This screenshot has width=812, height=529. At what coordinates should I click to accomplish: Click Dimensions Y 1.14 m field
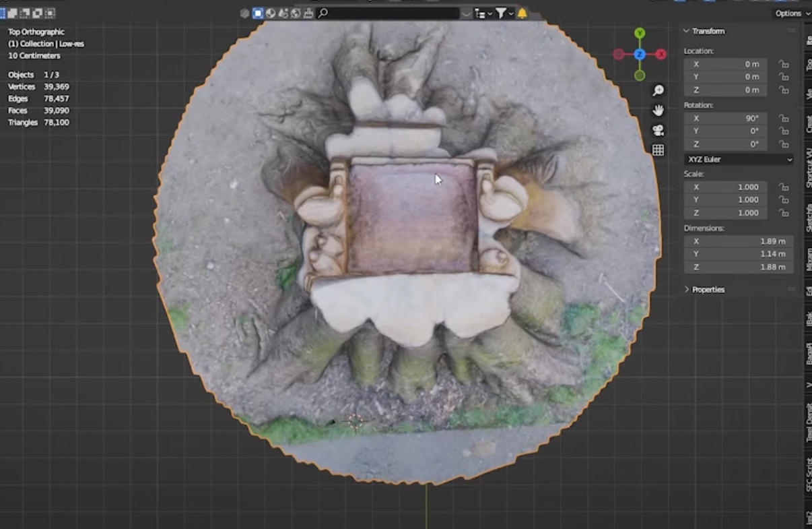pyautogui.click(x=739, y=254)
